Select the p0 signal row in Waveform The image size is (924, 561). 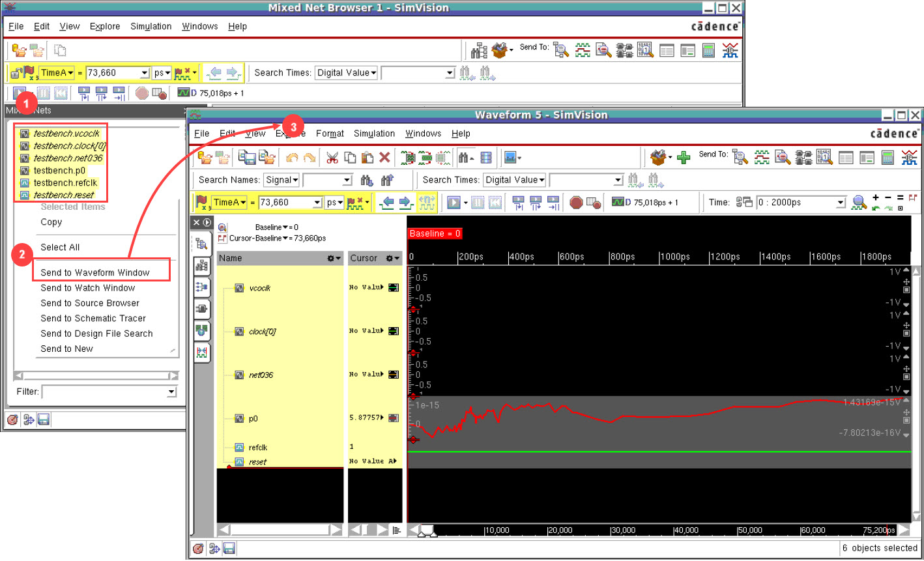tap(253, 418)
